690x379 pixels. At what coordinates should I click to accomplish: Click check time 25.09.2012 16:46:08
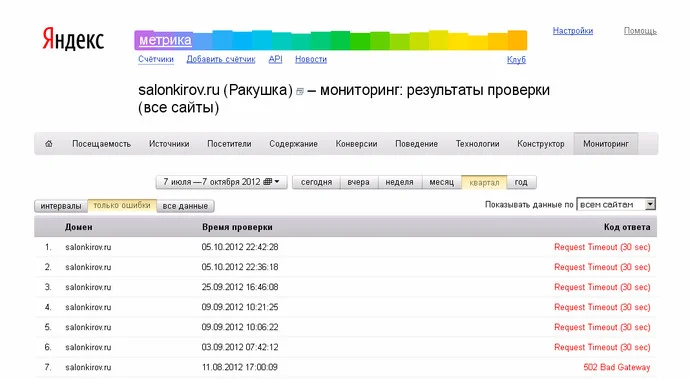[240, 287]
